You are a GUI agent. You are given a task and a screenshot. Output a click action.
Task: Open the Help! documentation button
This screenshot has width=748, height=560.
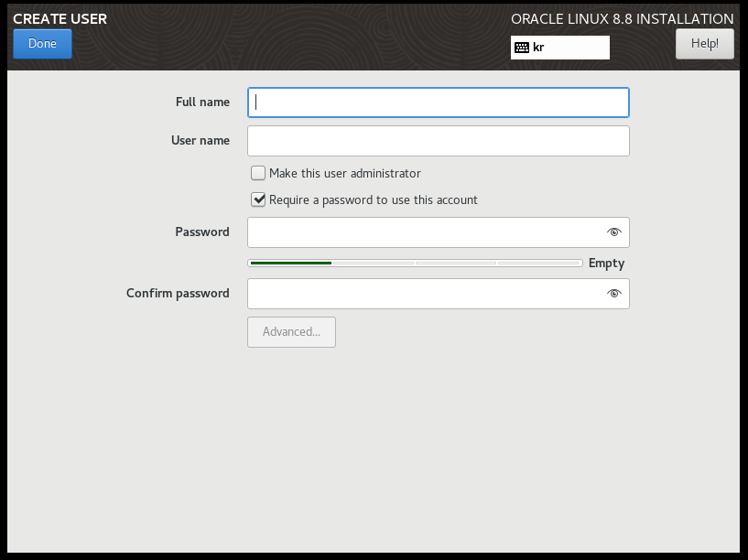pos(705,44)
